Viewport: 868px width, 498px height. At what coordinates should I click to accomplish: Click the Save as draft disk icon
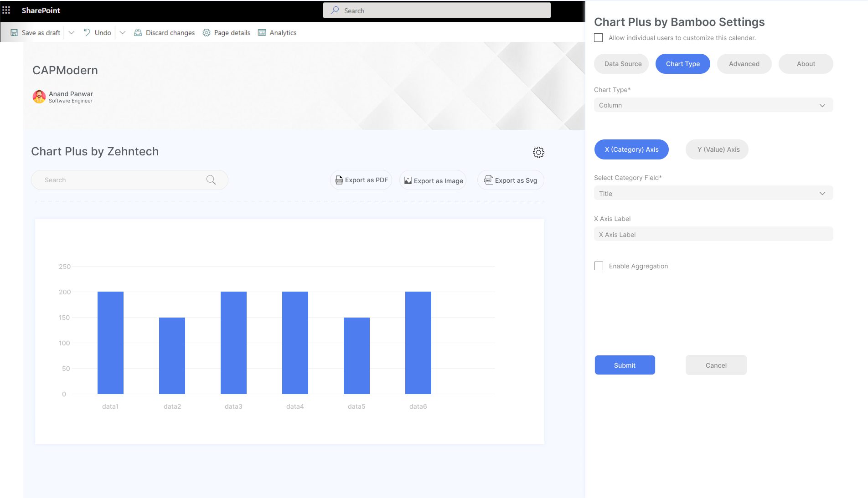pos(14,33)
